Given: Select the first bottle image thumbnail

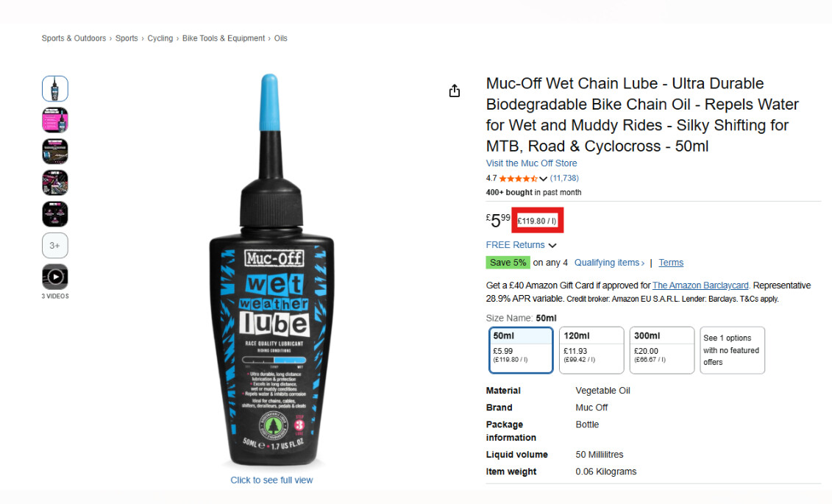Looking at the screenshot, I should 55,89.
